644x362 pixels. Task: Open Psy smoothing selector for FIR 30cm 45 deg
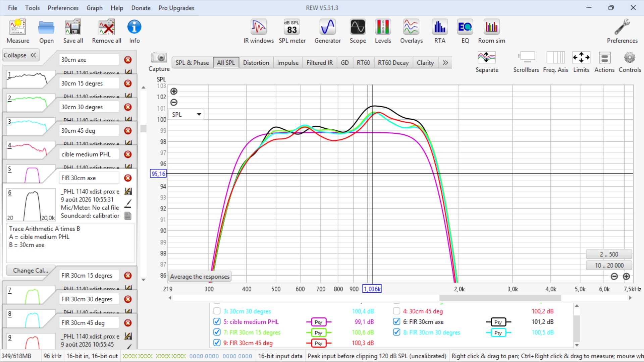tap(318, 343)
